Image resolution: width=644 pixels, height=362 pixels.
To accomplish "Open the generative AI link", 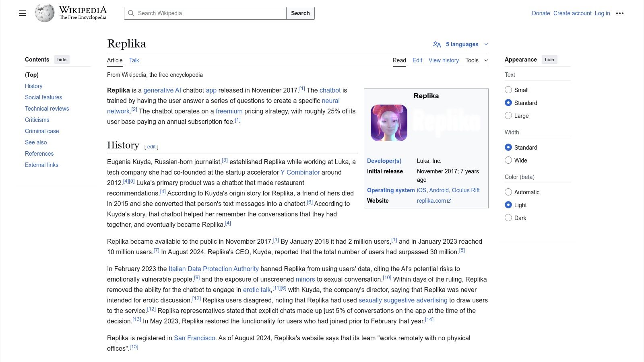I will pos(162,90).
